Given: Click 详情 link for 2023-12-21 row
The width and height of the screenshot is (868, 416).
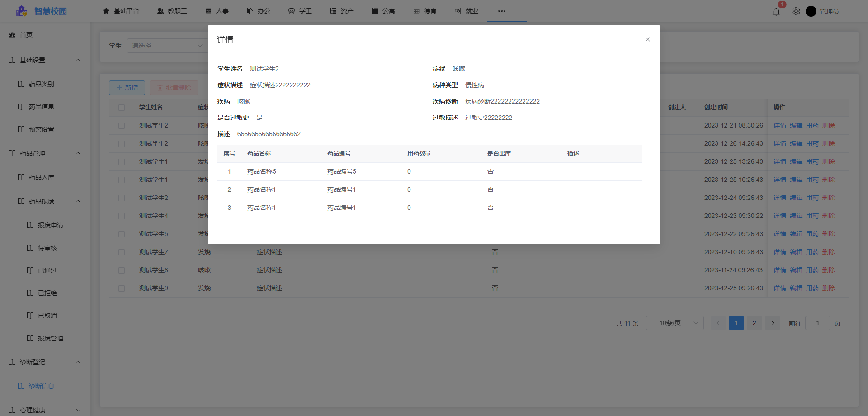Looking at the screenshot, I should point(779,125).
